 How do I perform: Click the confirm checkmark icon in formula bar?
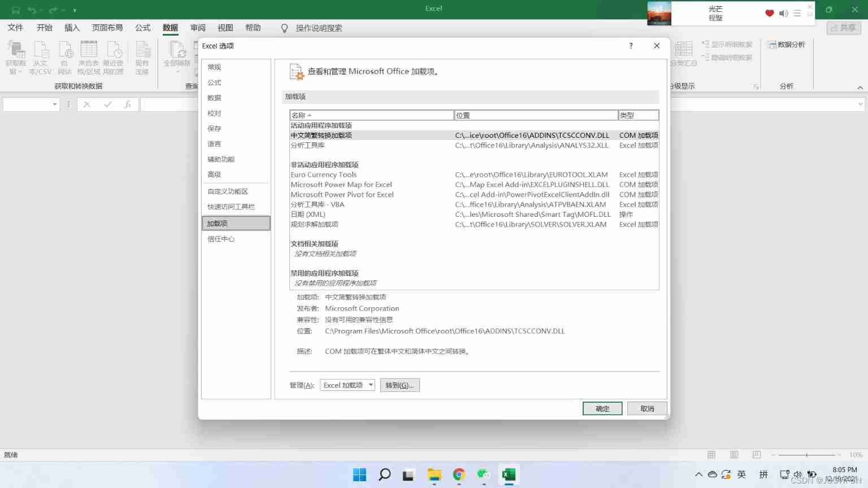(107, 104)
